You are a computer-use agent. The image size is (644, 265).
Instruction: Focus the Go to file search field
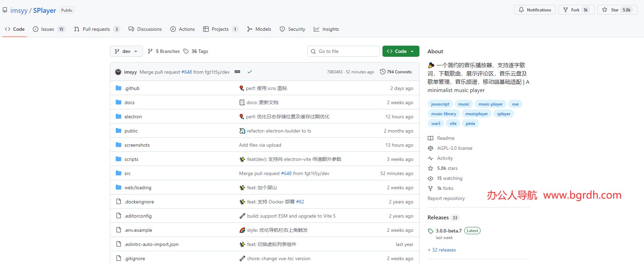(x=343, y=51)
